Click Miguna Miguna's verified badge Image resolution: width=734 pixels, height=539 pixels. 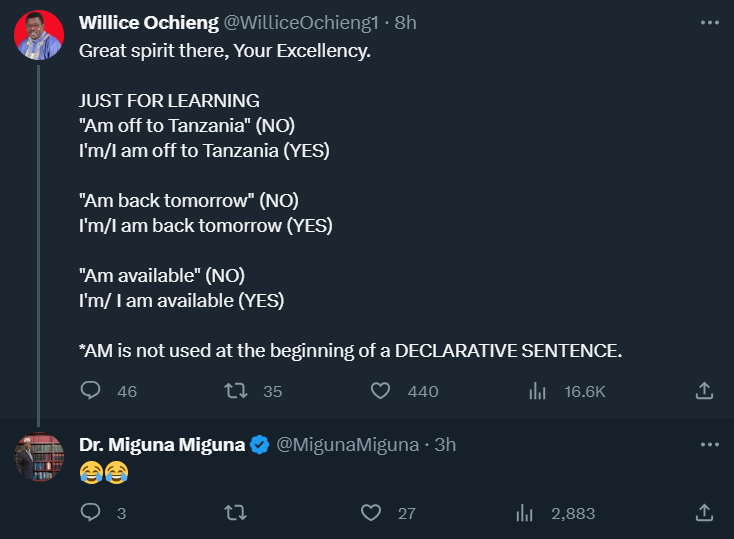click(x=259, y=445)
